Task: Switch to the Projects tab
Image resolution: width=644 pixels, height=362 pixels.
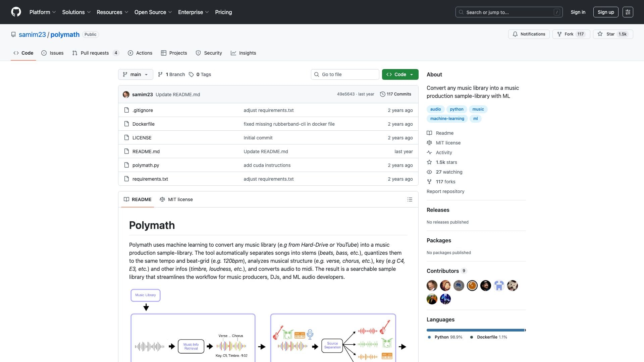Action: (x=174, y=53)
